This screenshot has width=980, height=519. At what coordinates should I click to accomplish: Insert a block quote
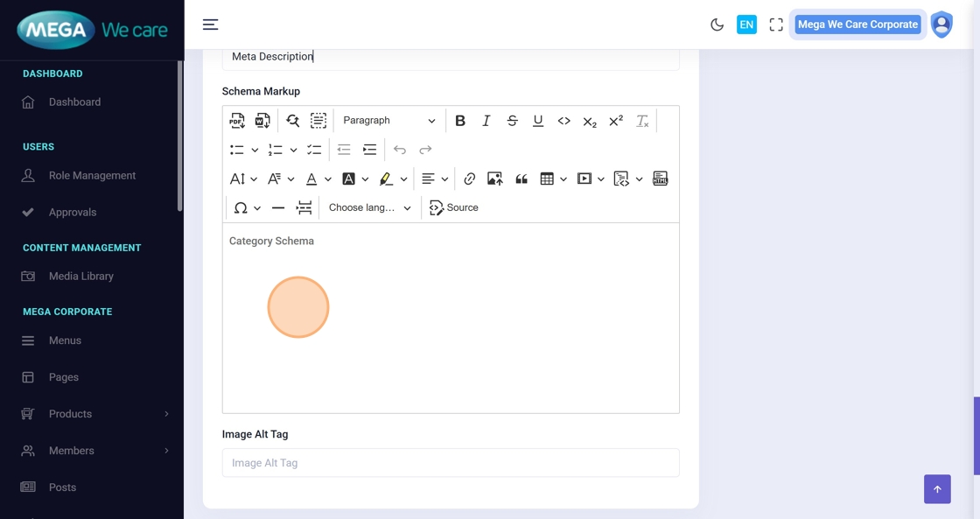[521, 179]
